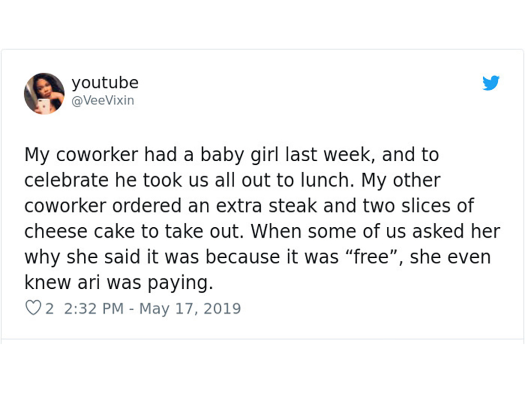Open the VeeVixin profile picture
This screenshot has width=525, height=420.
[44, 94]
